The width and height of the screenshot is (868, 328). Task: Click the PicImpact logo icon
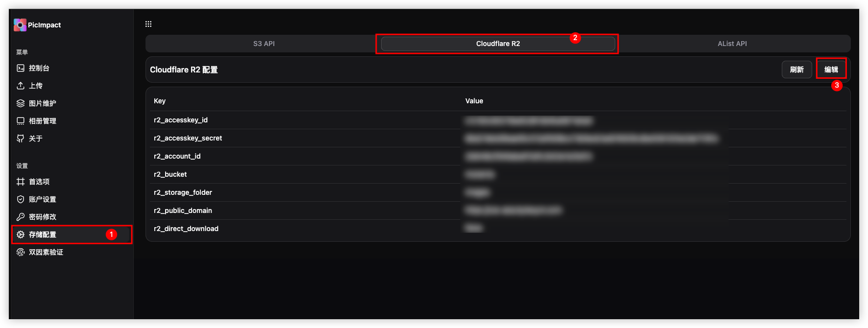[20, 25]
